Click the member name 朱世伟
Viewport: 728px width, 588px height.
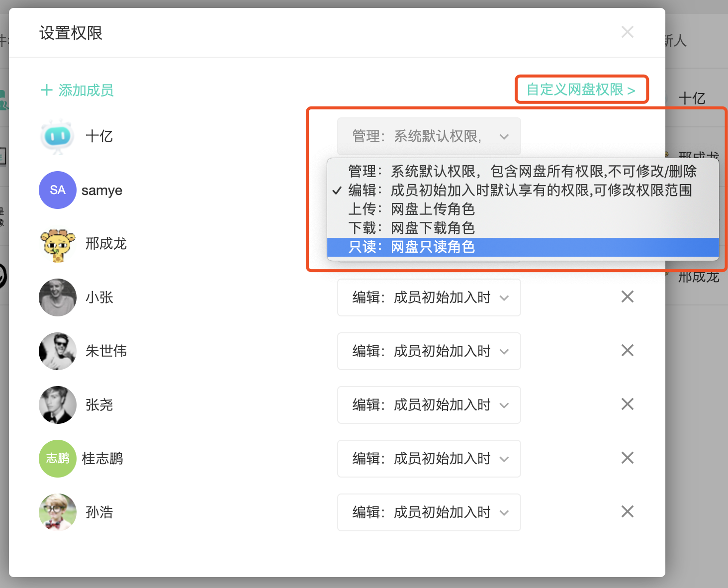(106, 351)
